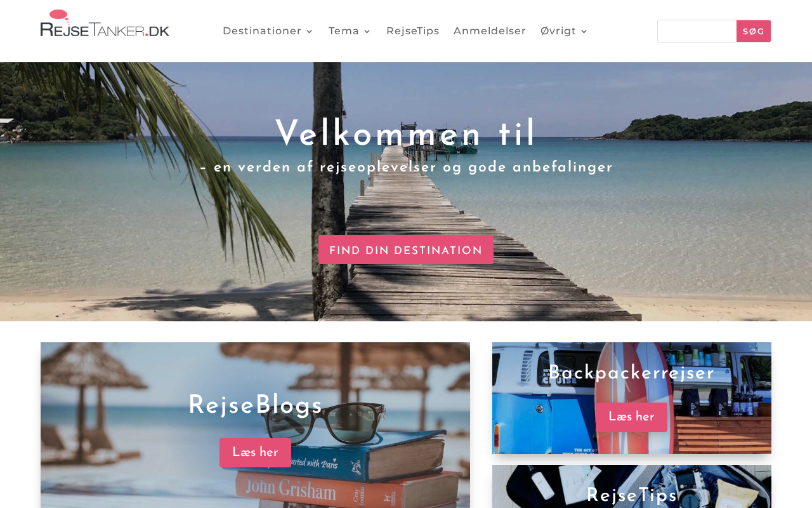Screen dimensions: 812x508
Task: Open the Tema menu item
Action: (x=350, y=31)
